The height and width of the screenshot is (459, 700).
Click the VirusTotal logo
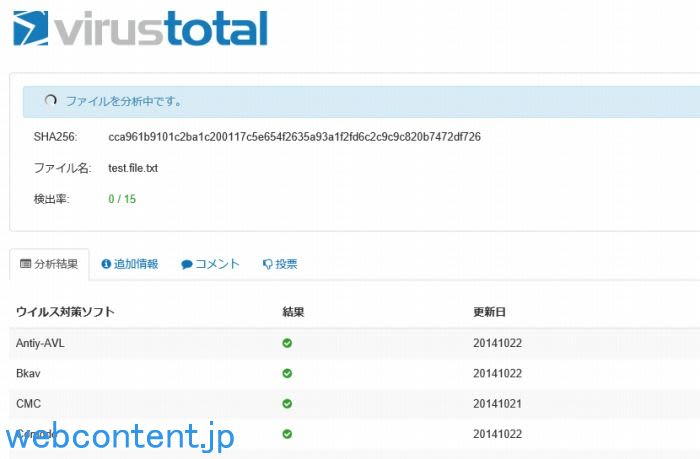click(x=140, y=29)
